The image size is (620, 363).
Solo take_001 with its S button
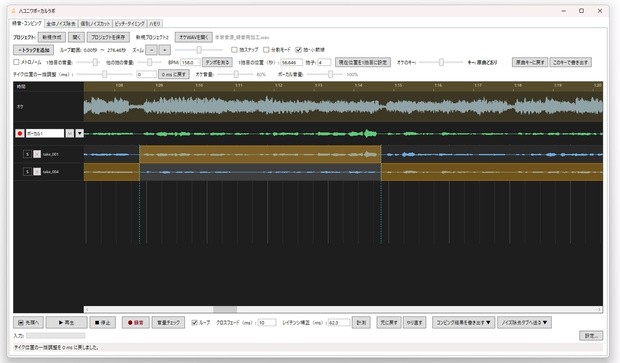tap(27, 154)
